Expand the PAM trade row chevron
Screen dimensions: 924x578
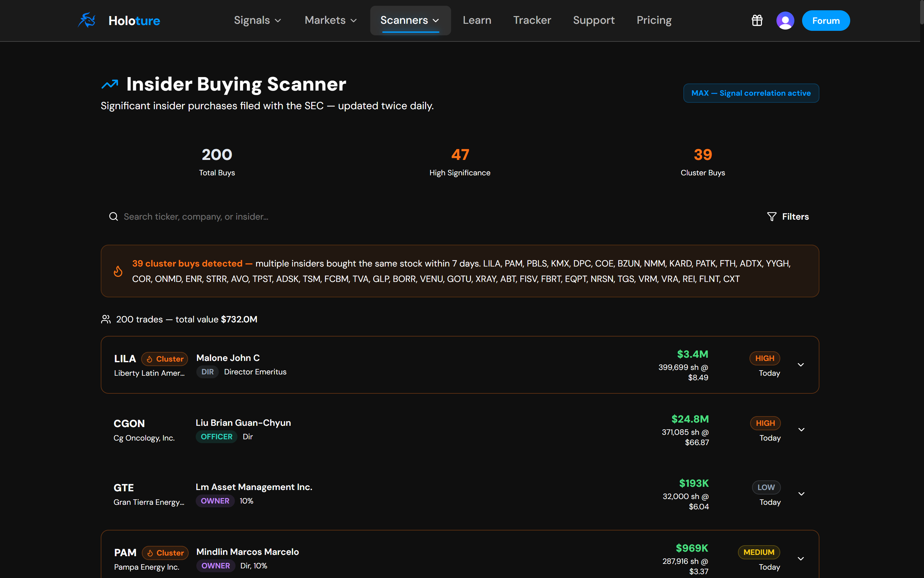(x=801, y=558)
